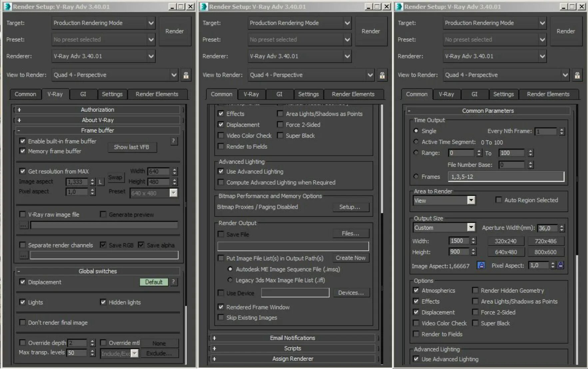Click the viewport lock icon in the right window
The image size is (588, 369).
pos(577,75)
